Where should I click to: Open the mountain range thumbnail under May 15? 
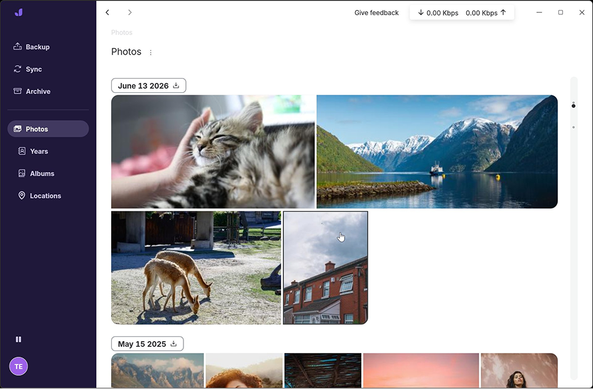[x=157, y=370]
